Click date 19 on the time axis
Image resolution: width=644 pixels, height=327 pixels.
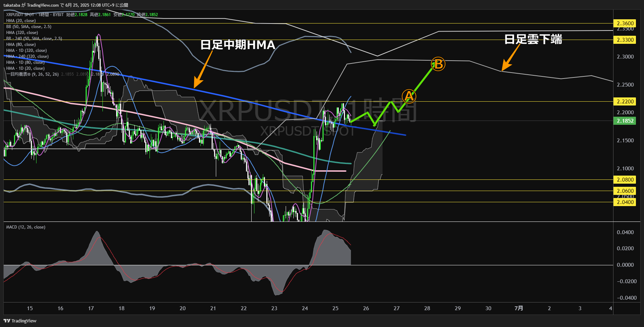click(152, 308)
